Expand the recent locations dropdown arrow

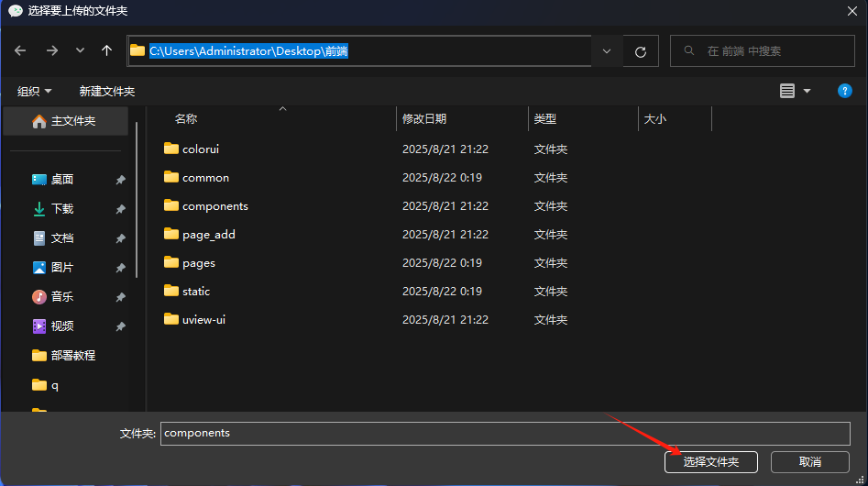pyautogui.click(x=80, y=51)
